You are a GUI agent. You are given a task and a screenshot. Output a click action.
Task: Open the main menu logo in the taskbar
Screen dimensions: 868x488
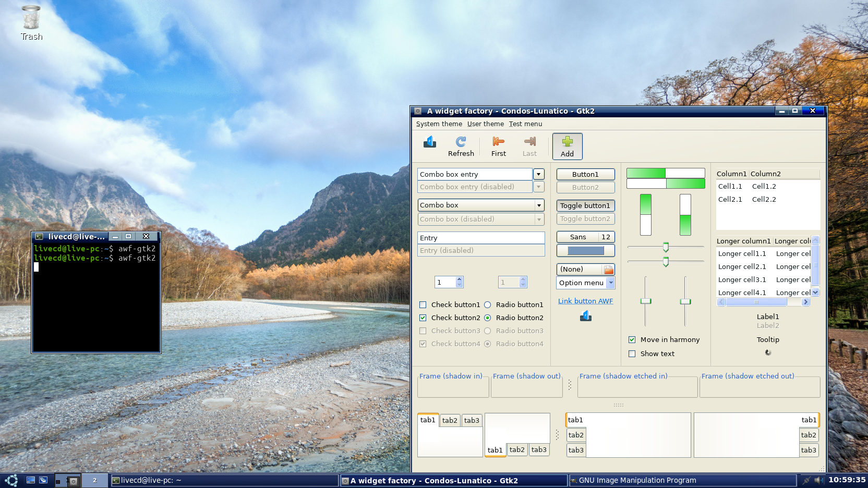[11, 481]
